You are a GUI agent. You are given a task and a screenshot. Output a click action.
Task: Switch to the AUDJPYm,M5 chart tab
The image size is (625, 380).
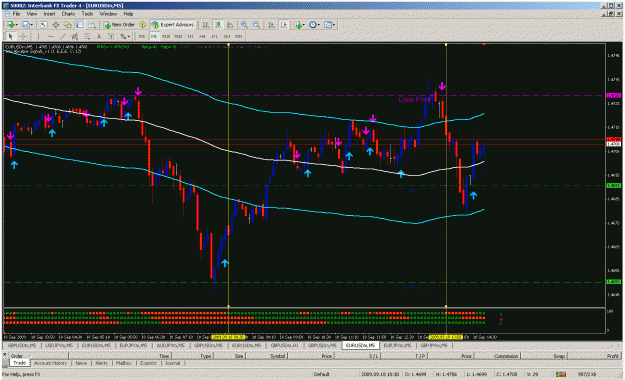point(171,345)
